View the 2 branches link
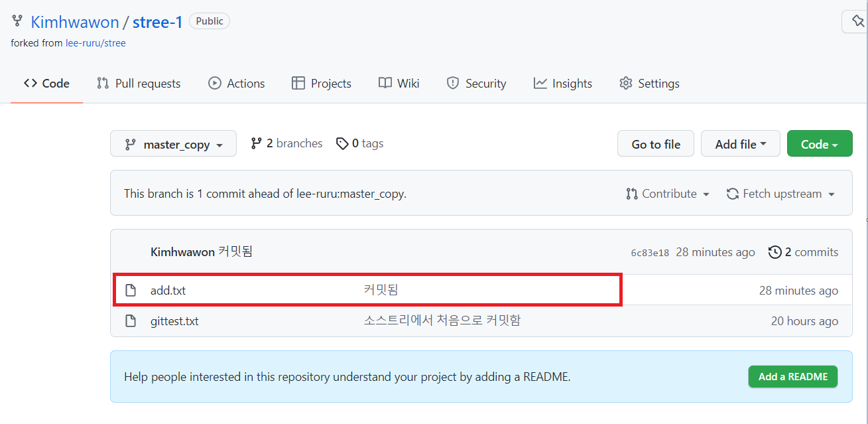The height and width of the screenshot is (424, 868). coord(287,143)
